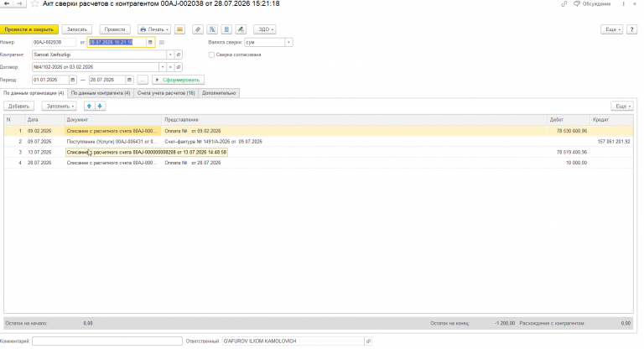Go back with the left arrow
This screenshot has width=644, height=349.
(x=7, y=3)
